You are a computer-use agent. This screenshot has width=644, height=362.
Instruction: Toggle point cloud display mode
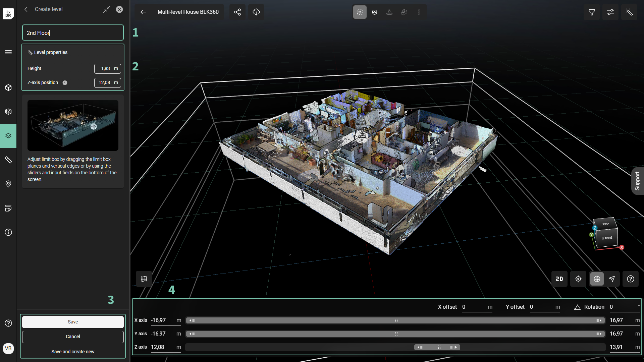click(360, 12)
